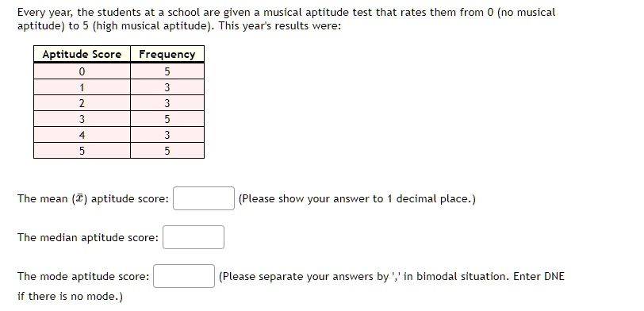Click the aptitude score 1 cell
Viewport: 644px width, 311px height.
tap(82, 87)
